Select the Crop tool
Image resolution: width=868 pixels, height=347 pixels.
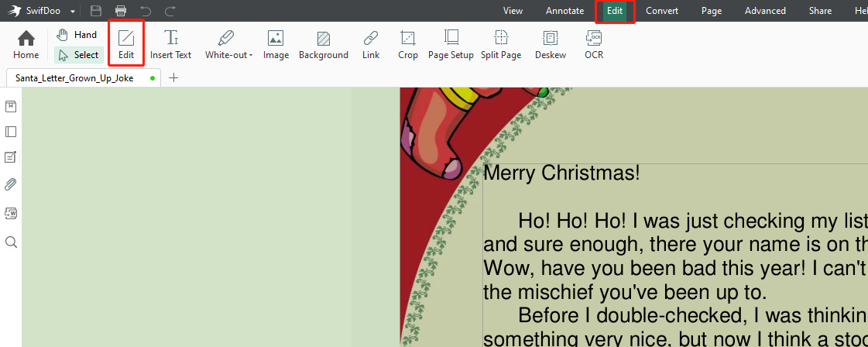[408, 45]
